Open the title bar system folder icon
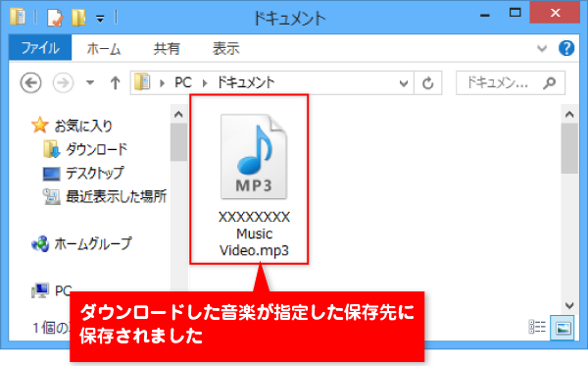Viewport: 588px width, 366px height. [18, 17]
